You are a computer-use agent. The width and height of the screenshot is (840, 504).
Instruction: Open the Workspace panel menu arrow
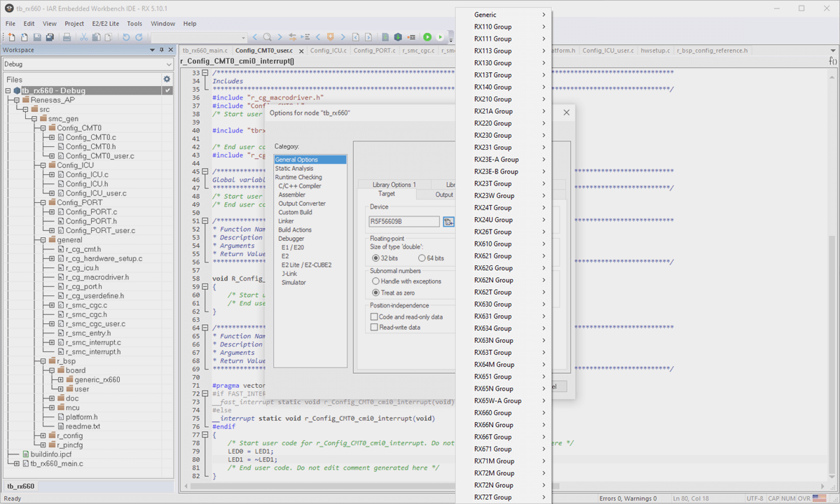(152, 50)
